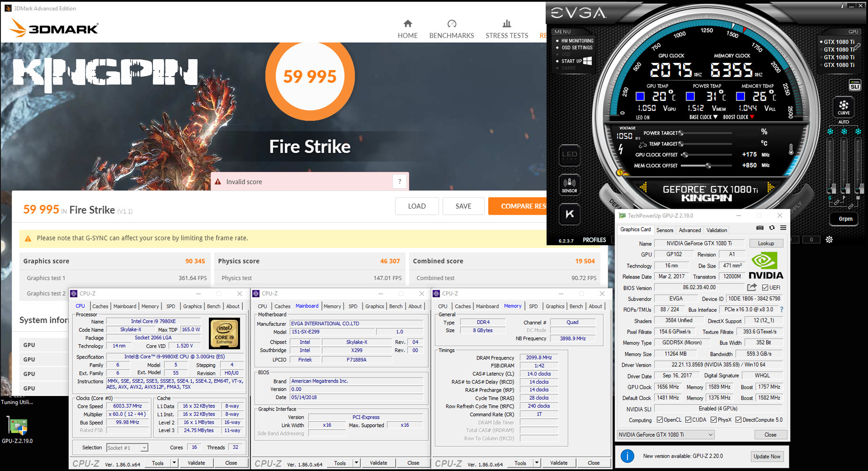Click Validate in first CPU-Z window

[x=196, y=463]
